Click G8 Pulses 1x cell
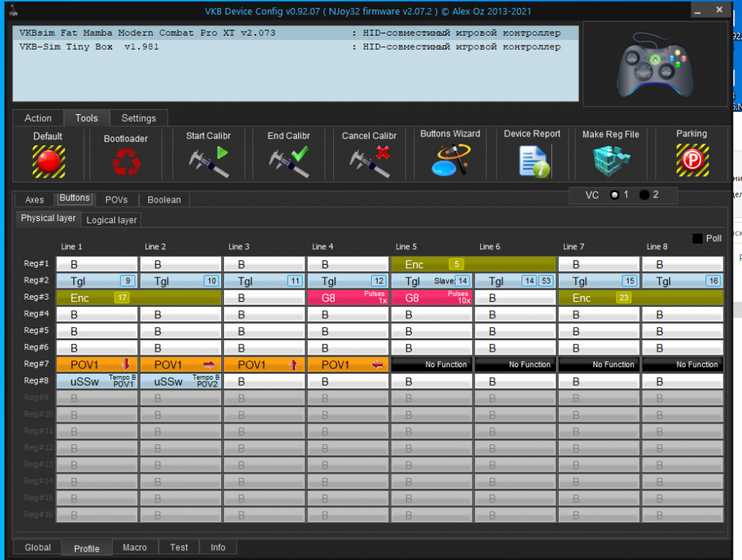The width and height of the screenshot is (742, 560). pyautogui.click(x=348, y=298)
